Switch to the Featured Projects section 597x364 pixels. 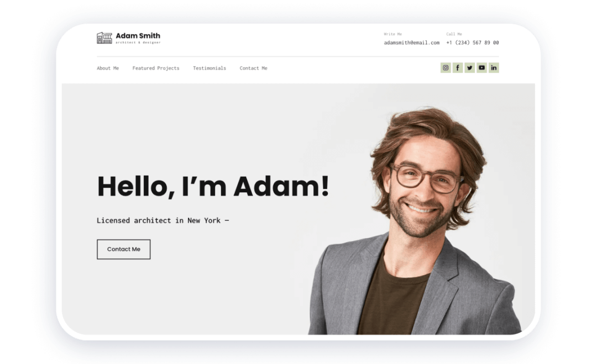[156, 68]
